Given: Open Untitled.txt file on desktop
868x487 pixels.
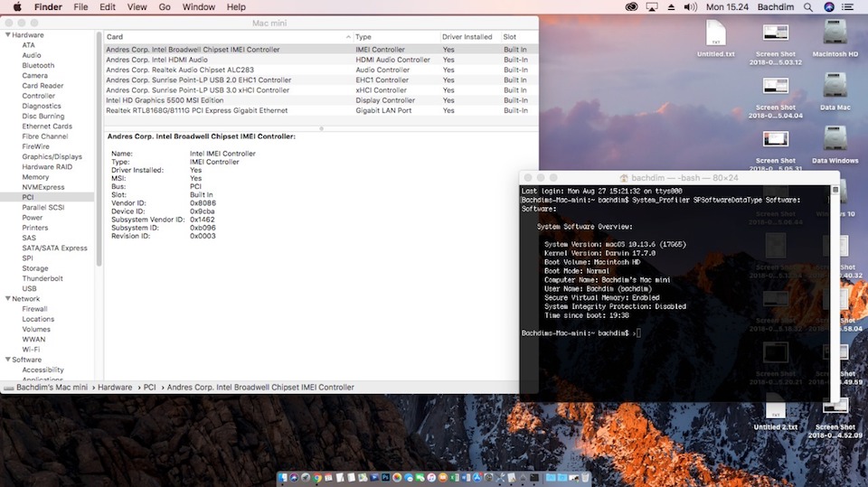Looking at the screenshot, I should coord(716,34).
